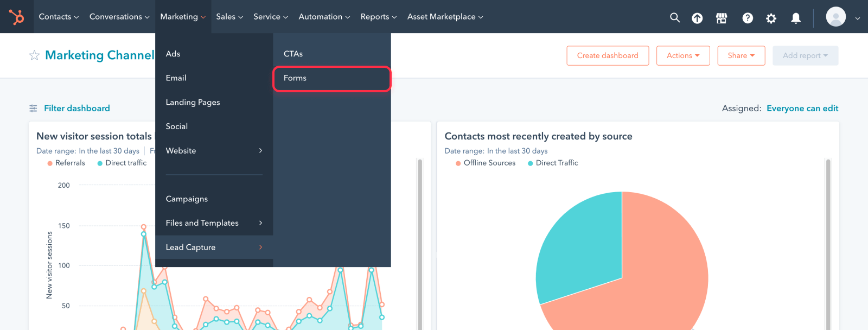Open the settings gear icon
Viewport: 868px width, 330px height.
(x=771, y=18)
